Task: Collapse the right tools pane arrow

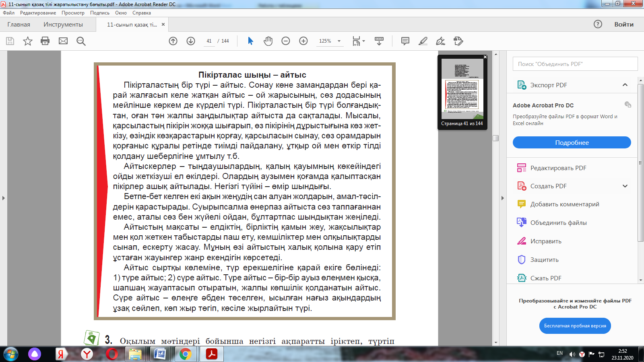Action: click(502, 198)
